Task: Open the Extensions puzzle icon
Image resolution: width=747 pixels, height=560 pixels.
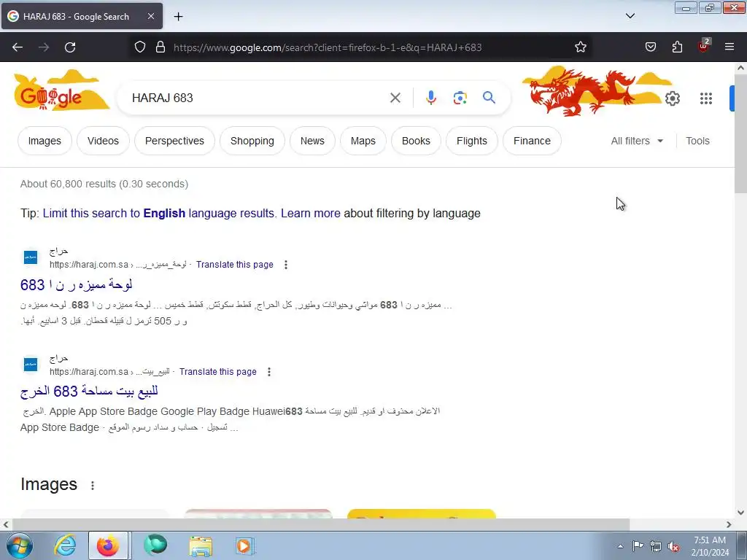Action: pos(677,47)
